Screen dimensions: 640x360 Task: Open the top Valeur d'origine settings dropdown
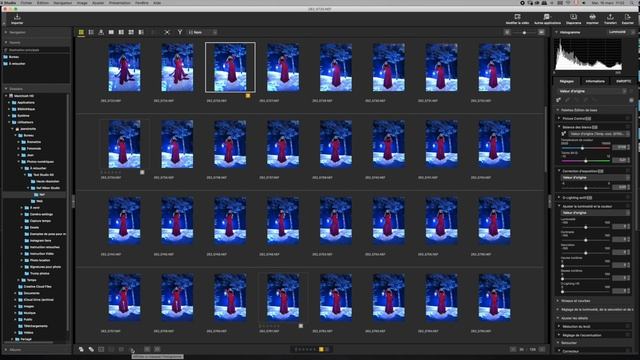(x=592, y=91)
